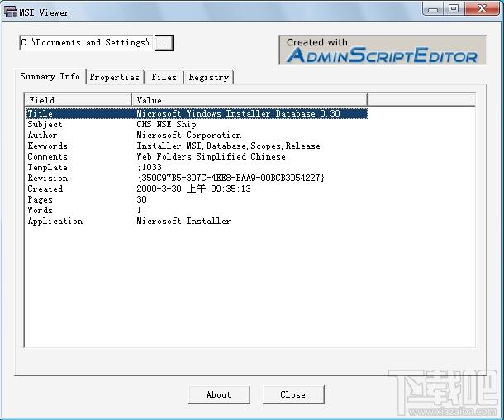Select the Title row
Viewport: 504px width, 420px height.
(197, 113)
